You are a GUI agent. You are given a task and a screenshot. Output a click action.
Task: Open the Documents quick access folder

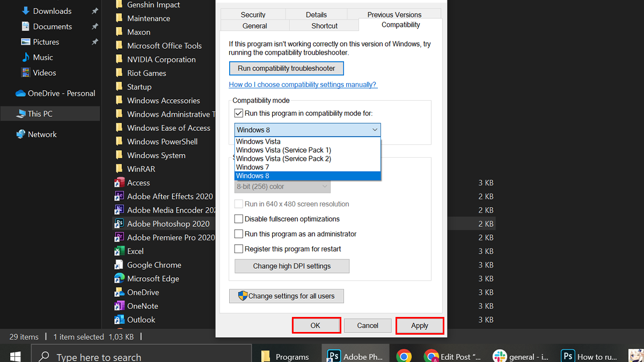52,26
